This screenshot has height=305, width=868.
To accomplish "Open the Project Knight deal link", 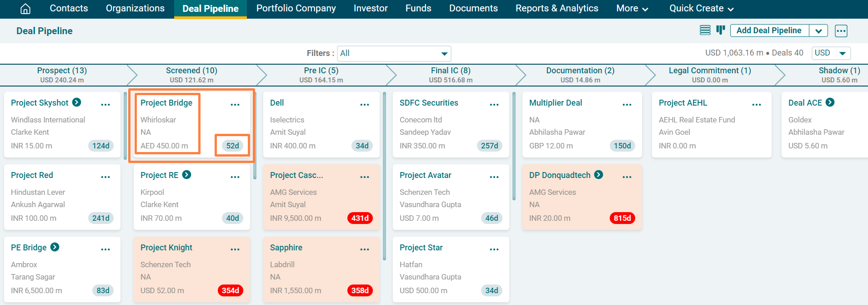I will point(166,248).
